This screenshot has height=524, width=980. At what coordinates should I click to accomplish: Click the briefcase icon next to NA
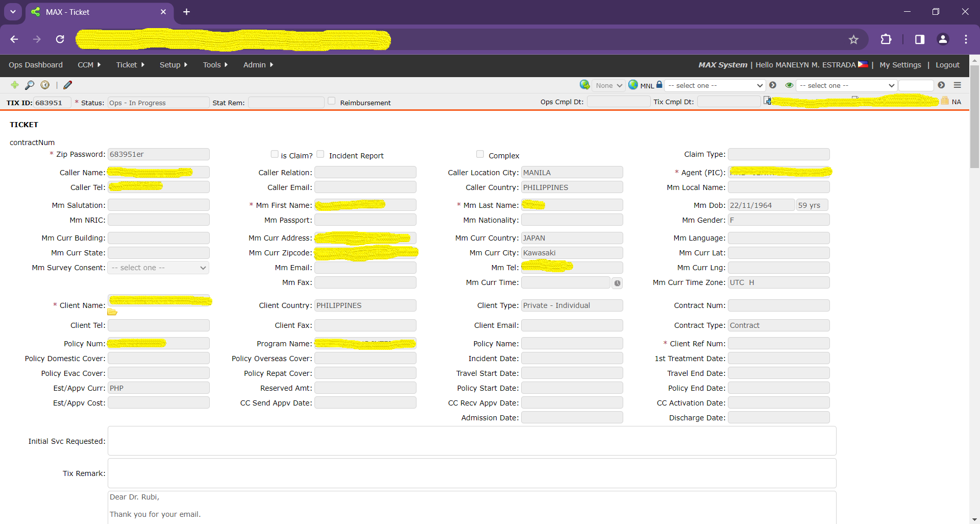tap(945, 101)
